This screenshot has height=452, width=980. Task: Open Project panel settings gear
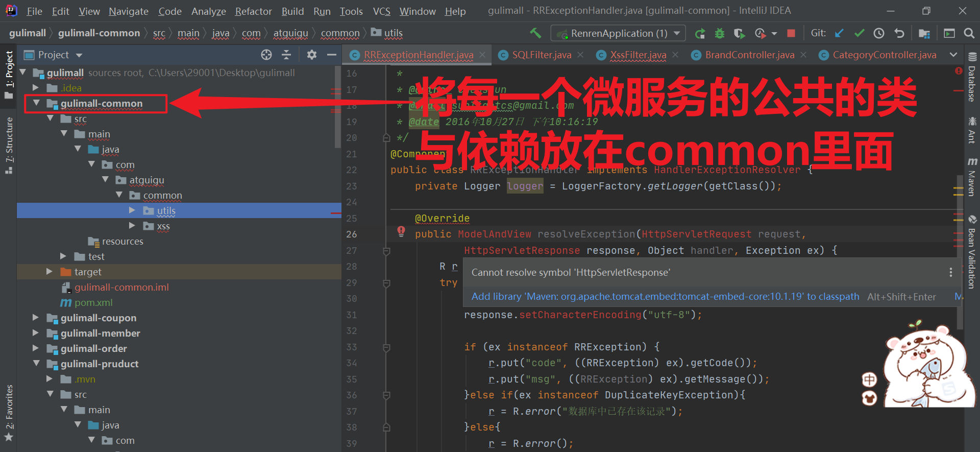312,55
